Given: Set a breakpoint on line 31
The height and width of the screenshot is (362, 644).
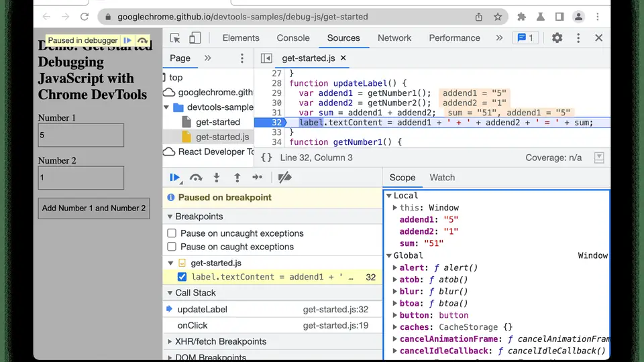Looking at the screenshot, I should coord(276,113).
